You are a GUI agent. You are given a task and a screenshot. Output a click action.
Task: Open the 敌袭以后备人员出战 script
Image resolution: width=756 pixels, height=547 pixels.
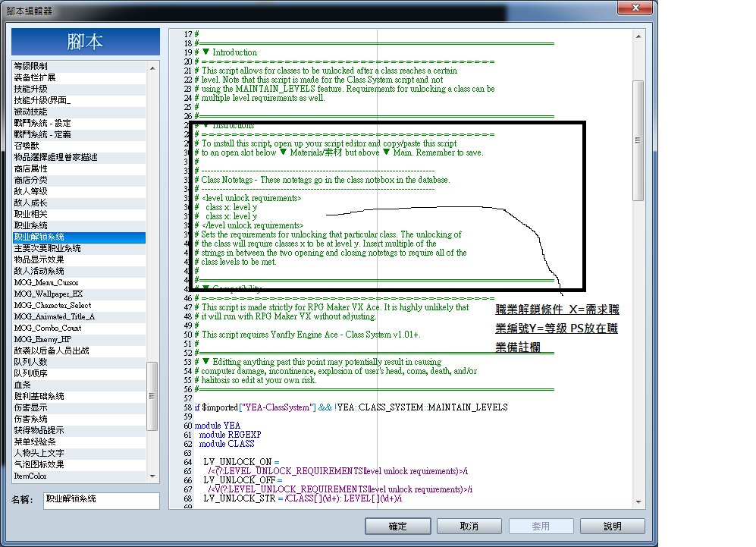(79, 351)
